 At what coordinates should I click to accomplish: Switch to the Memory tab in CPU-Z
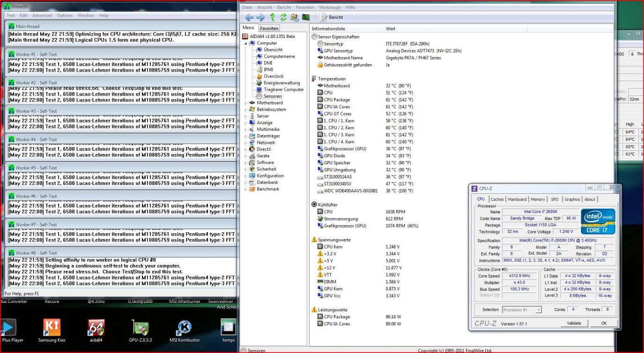(538, 199)
